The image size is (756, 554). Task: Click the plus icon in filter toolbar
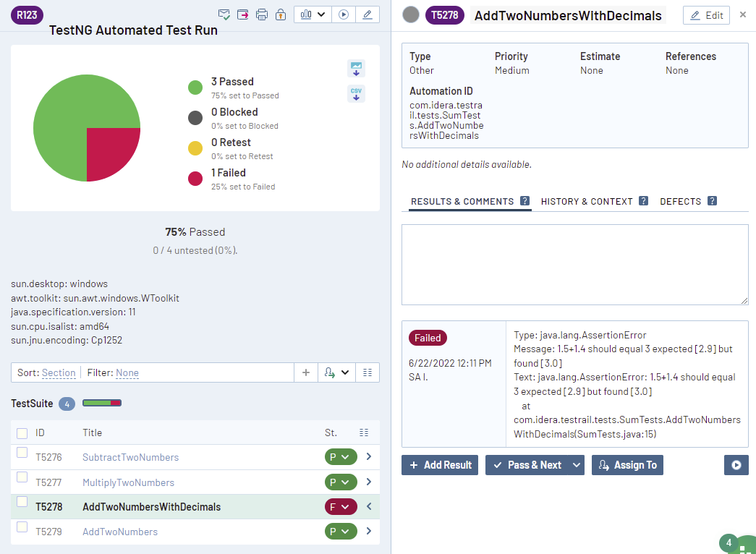306,372
